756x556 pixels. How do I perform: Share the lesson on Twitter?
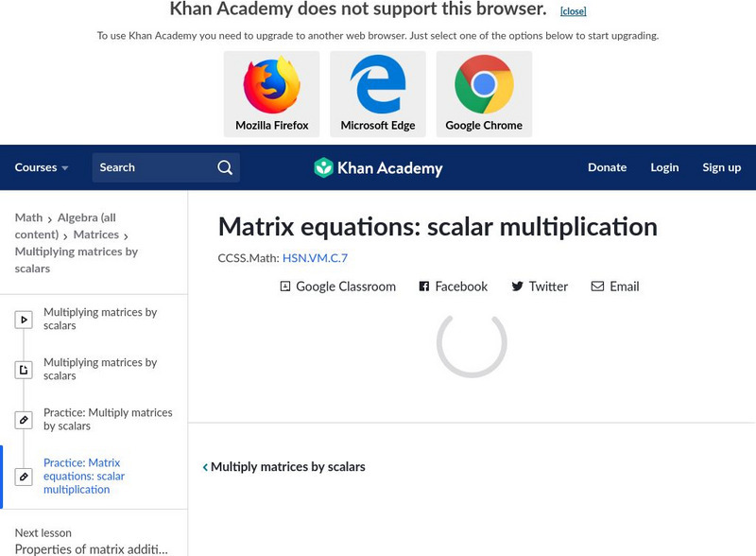coord(540,287)
